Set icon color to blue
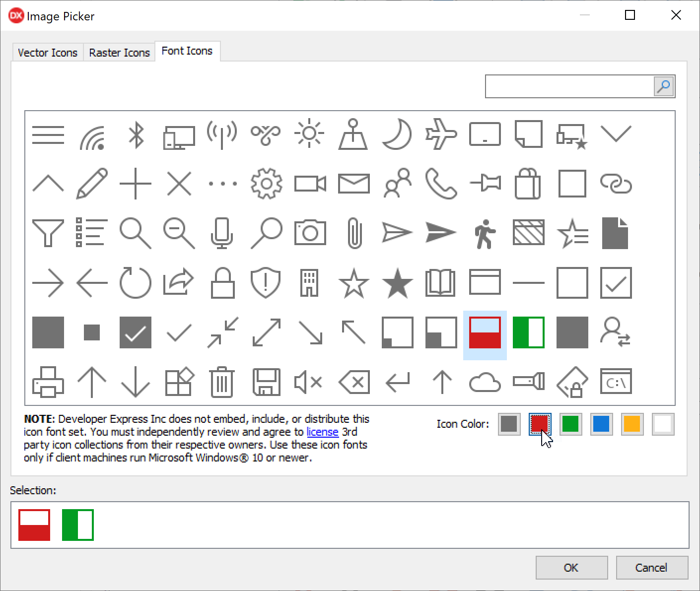Image resolution: width=700 pixels, height=591 pixels. (601, 424)
